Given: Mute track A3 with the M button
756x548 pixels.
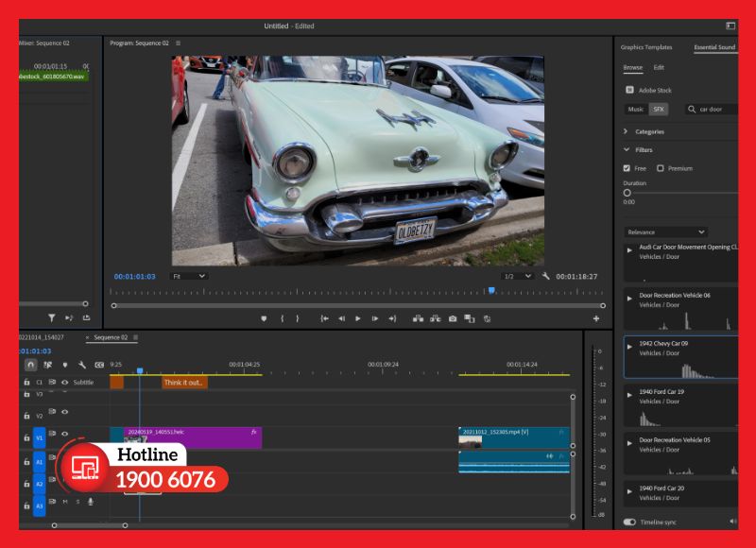Looking at the screenshot, I should (x=65, y=502).
